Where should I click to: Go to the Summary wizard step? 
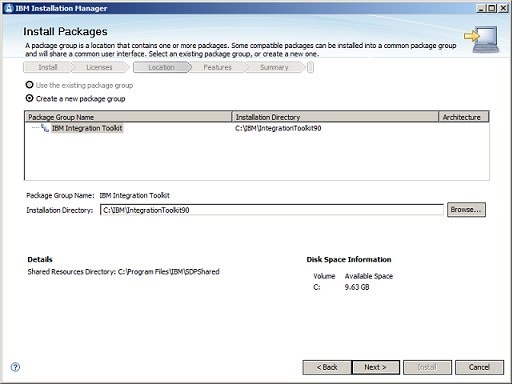pyautogui.click(x=274, y=67)
